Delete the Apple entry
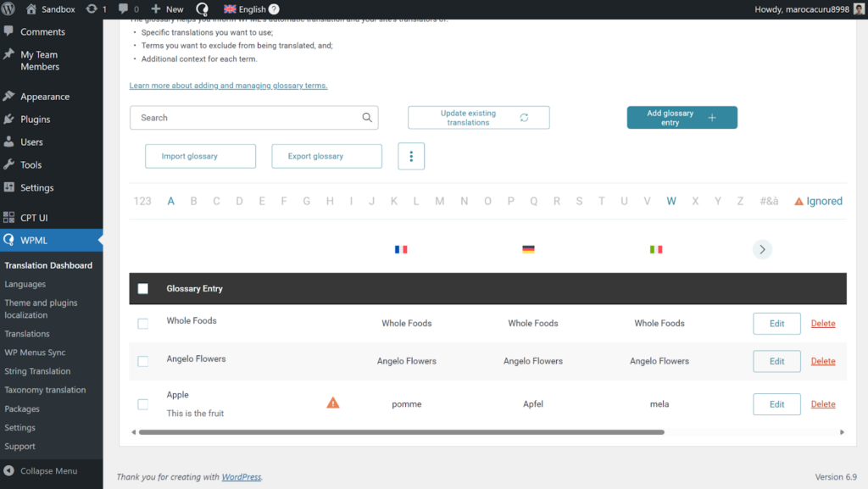 (823, 404)
